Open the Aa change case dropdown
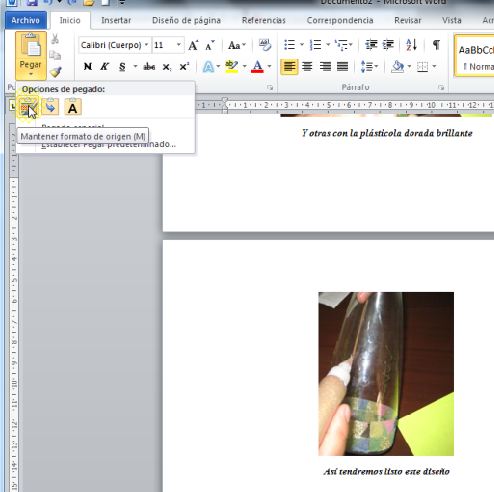The height and width of the screenshot is (492, 494). pos(237,45)
